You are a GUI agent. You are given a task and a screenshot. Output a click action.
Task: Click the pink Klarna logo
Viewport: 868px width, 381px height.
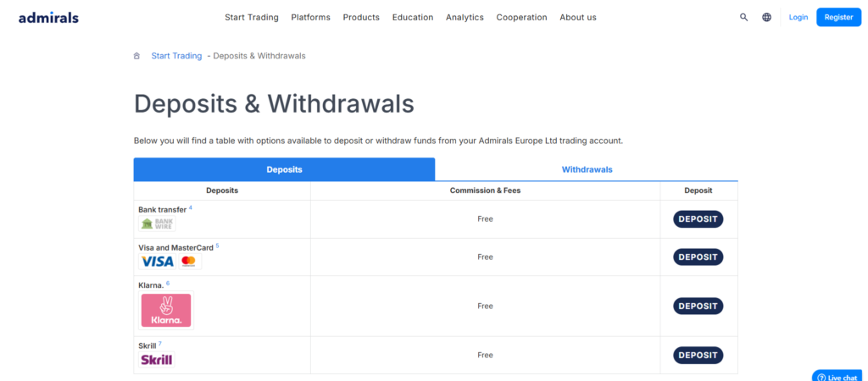tap(166, 310)
